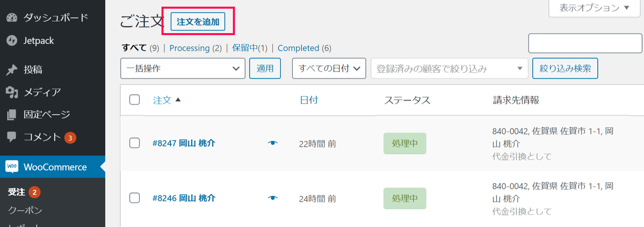Screen dimensions: 644x227
Task: Click the order search input field
Action: [585, 43]
